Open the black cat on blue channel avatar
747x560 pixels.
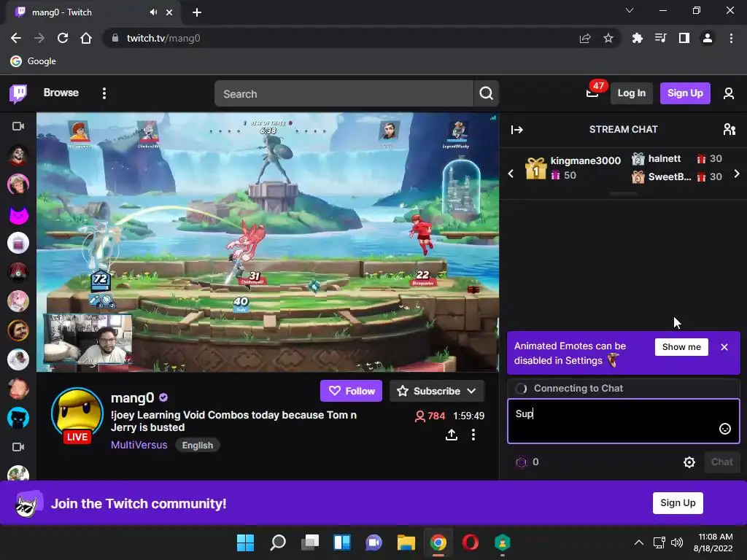tap(18, 418)
